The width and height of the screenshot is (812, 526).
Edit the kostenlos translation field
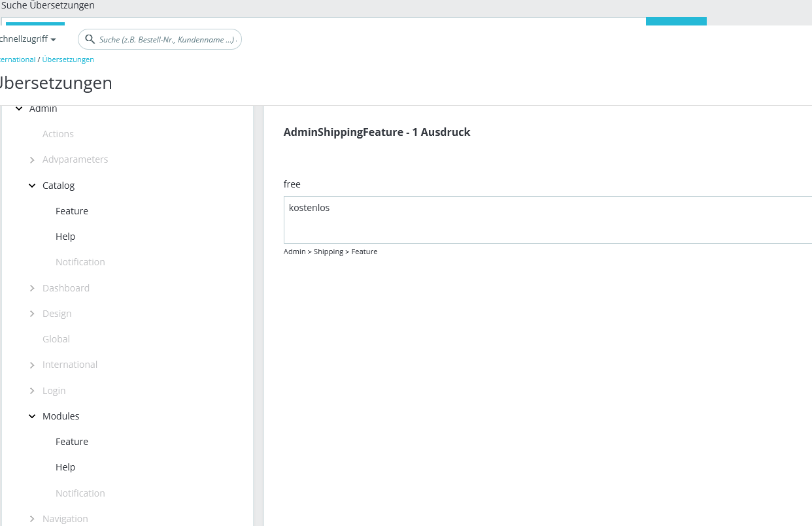pyautogui.click(x=548, y=220)
